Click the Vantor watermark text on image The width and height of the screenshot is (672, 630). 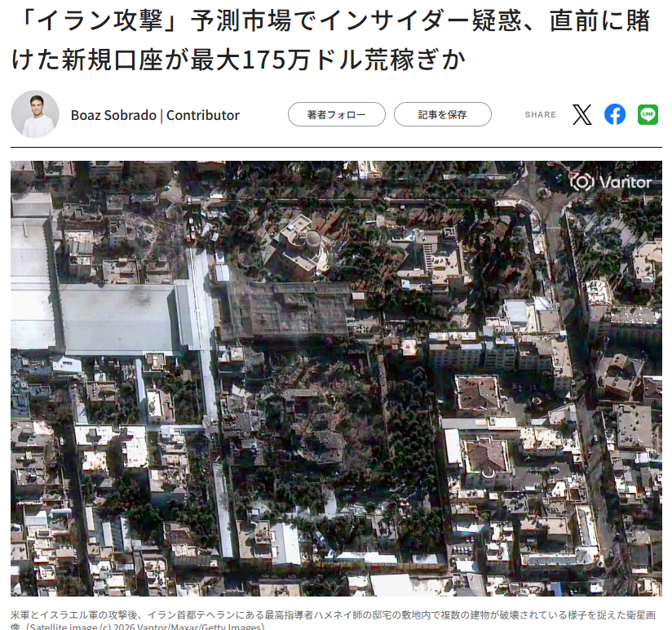point(625,183)
